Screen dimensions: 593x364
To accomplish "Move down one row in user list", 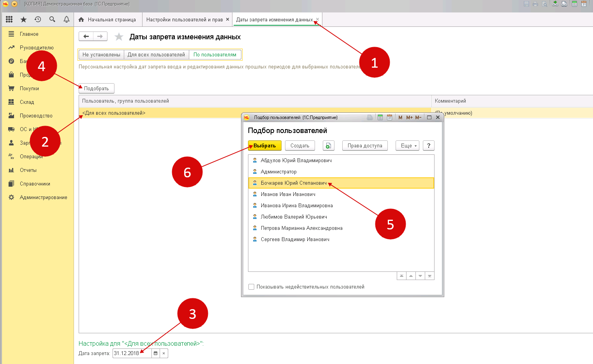I will click(x=420, y=276).
